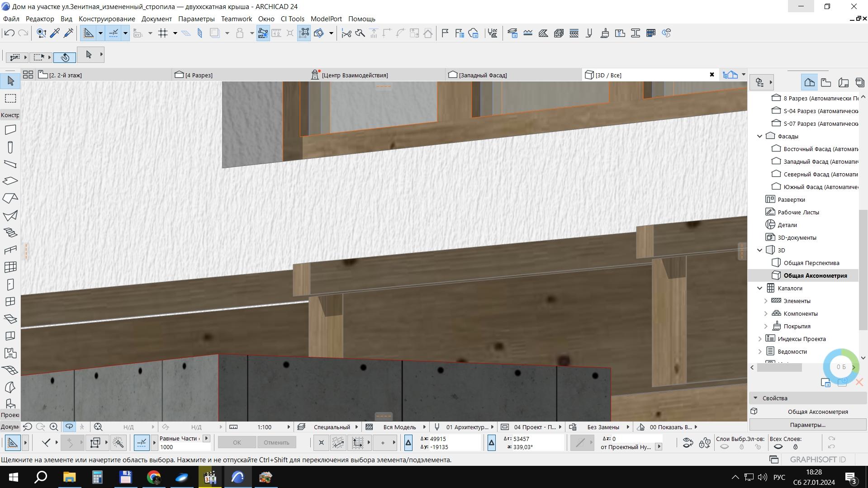Click the trim scissors icon in the toolbar
The height and width of the screenshot is (488, 868).
coord(346,33)
